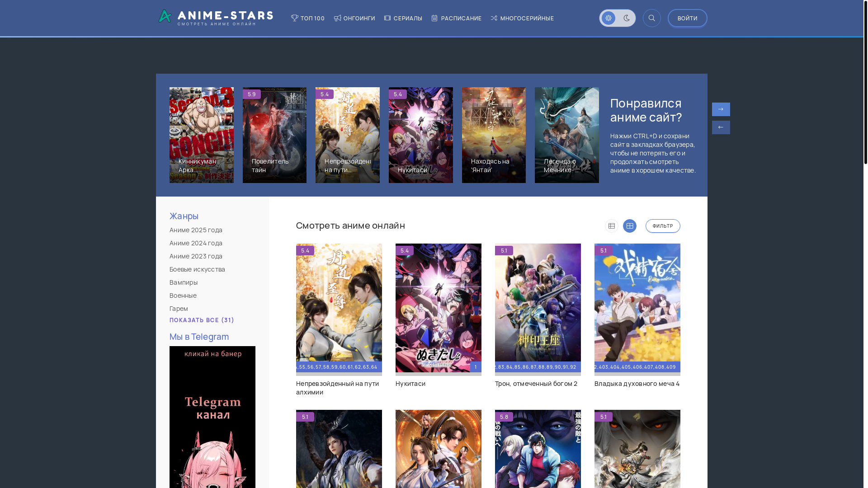Open grid poster Трон, отмеченный богом 2
The image size is (868, 488).
(x=538, y=308)
